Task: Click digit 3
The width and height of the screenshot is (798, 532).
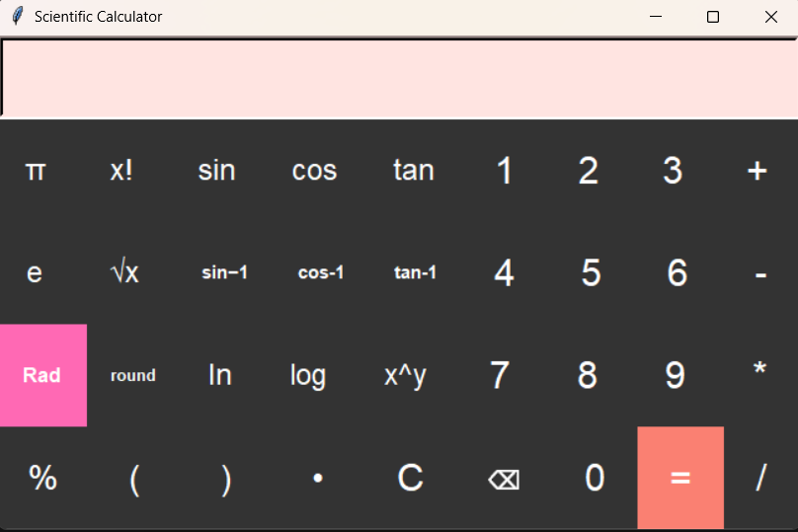Action: [673, 171]
